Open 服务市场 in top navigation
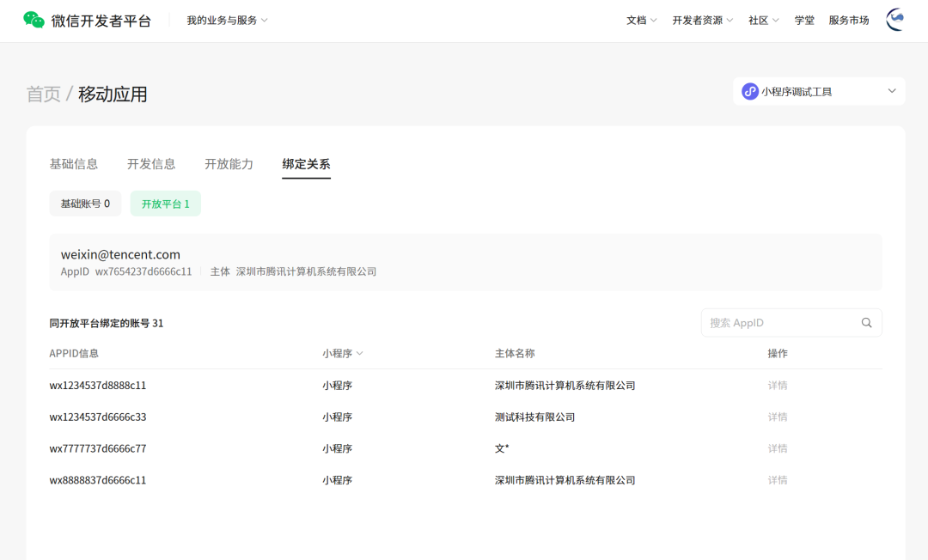Screen dimensions: 928x560 click(849, 21)
